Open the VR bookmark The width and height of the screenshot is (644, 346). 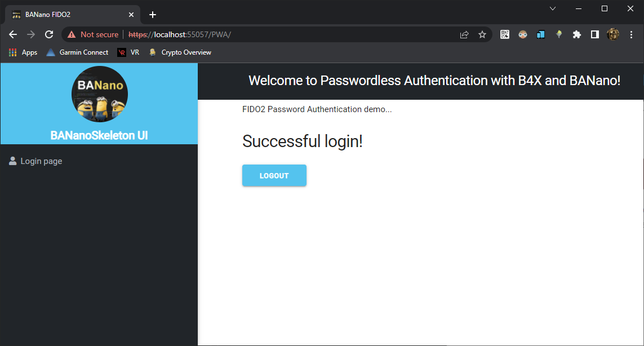tap(128, 52)
